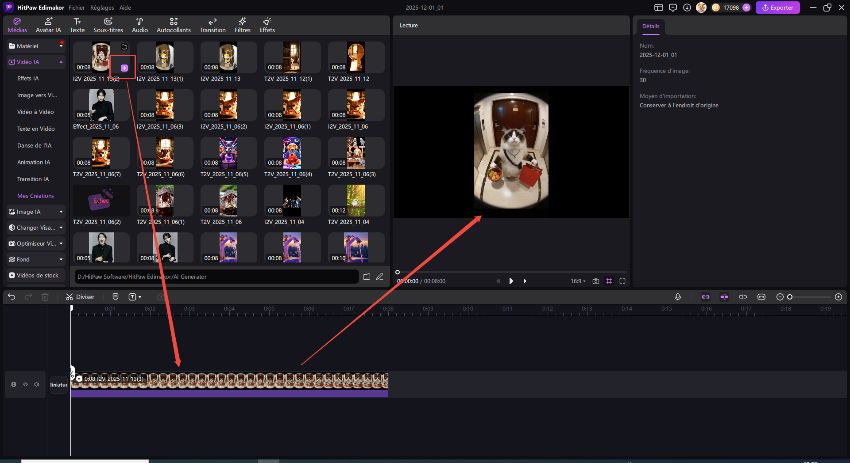This screenshot has height=463, width=850.
Task: Click the timeline zoom slider handle
Action: click(x=790, y=297)
